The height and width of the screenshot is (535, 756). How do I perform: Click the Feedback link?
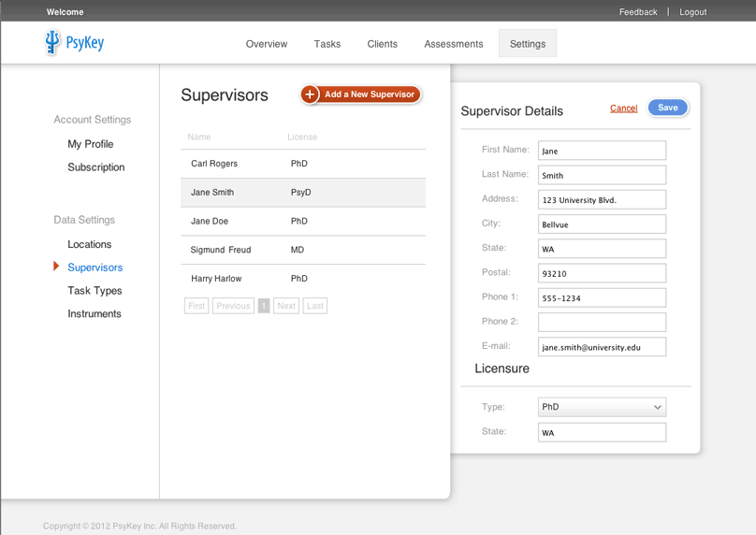click(638, 12)
